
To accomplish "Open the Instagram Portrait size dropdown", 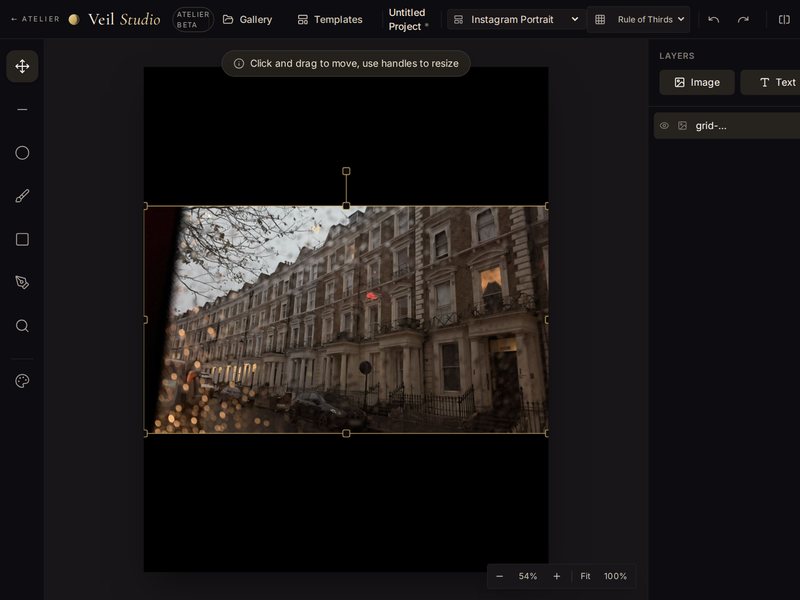I will (516, 19).
